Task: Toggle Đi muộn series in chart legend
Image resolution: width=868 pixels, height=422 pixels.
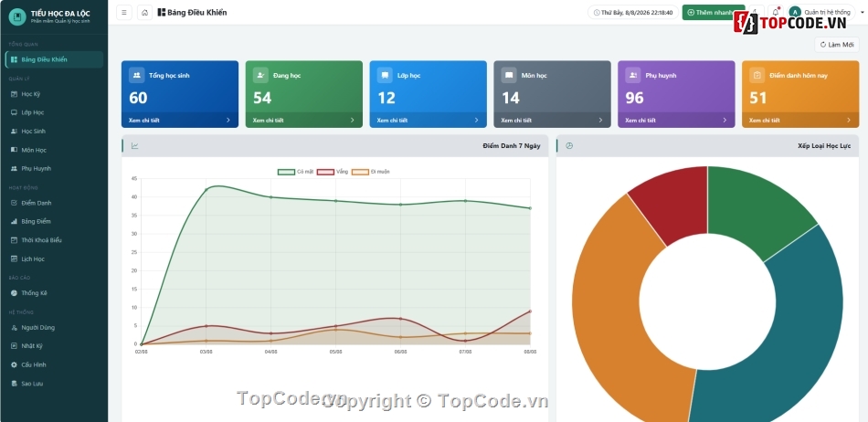Action: [x=371, y=172]
